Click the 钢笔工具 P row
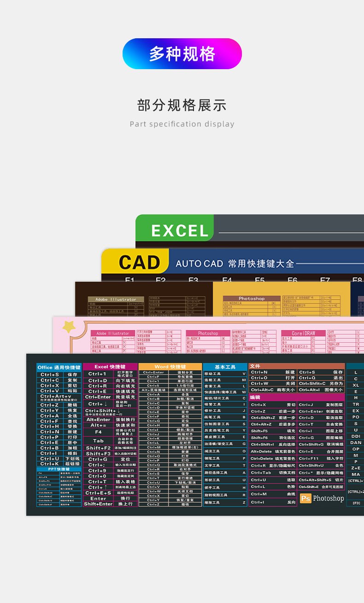 [x=225, y=458]
